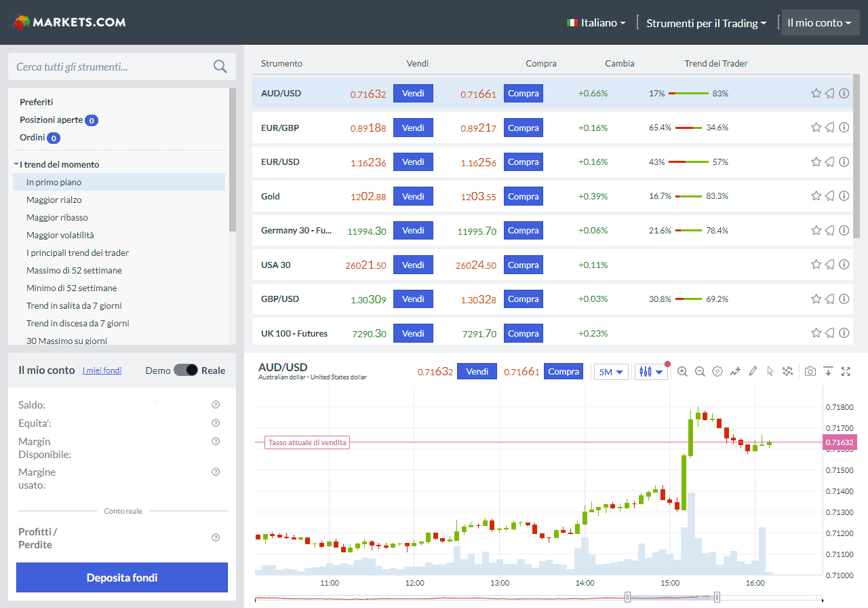Image resolution: width=868 pixels, height=608 pixels.
Task: Open I principali trend dei trader
Action: click(x=77, y=252)
